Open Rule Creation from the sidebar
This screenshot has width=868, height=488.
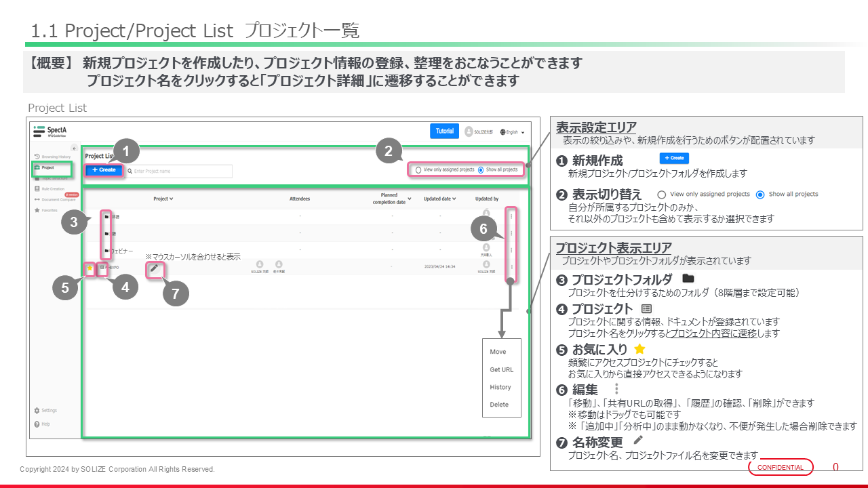coord(54,189)
